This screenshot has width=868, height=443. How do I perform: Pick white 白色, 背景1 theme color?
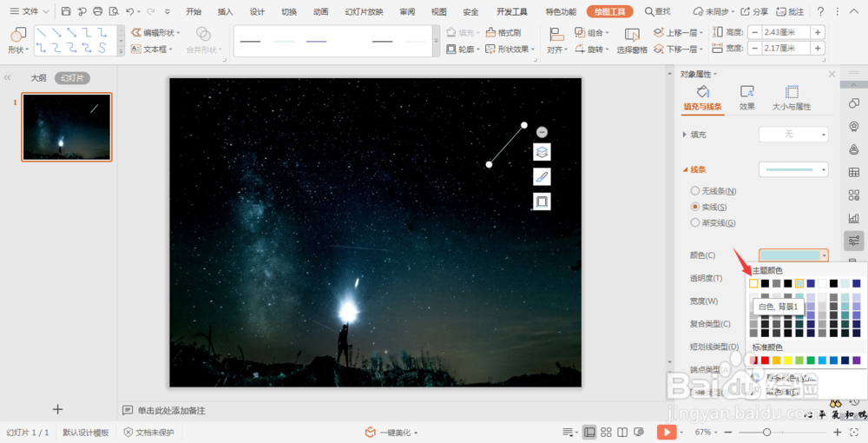coord(753,283)
